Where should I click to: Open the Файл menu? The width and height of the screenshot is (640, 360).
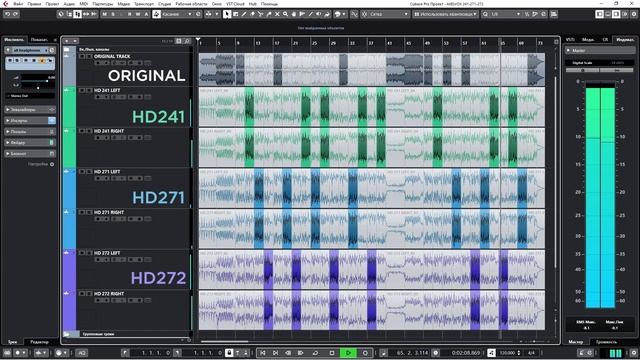tap(18, 4)
